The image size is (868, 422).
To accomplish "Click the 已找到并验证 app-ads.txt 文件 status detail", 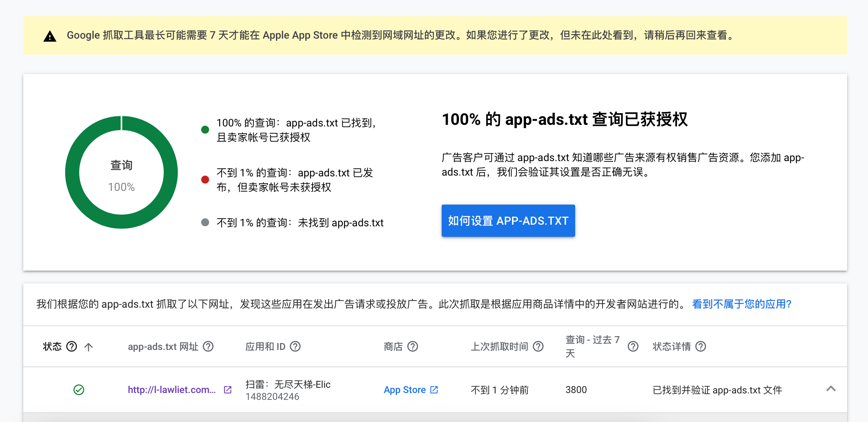I will click(717, 390).
